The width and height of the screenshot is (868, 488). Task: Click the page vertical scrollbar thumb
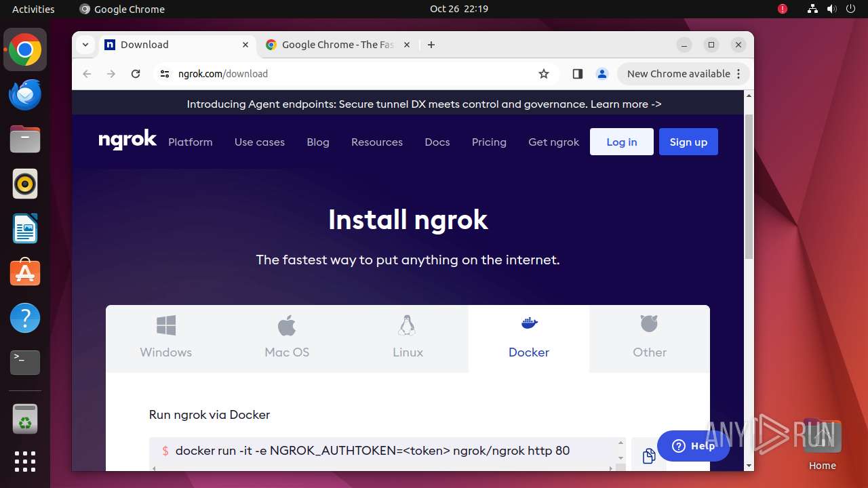point(749,186)
